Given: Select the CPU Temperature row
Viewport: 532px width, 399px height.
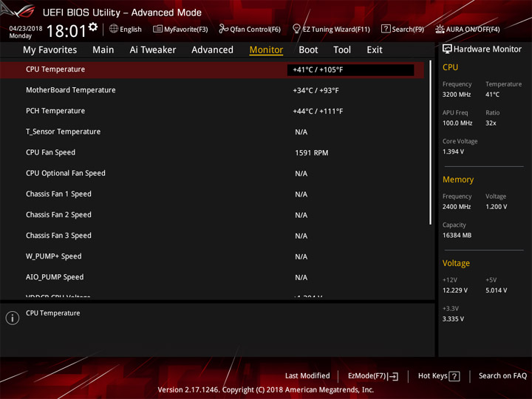Looking at the screenshot, I should [x=212, y=70].
